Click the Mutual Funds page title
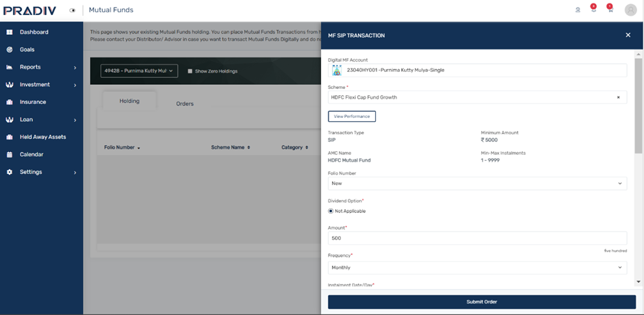The image size is (644, 315). 111,10
